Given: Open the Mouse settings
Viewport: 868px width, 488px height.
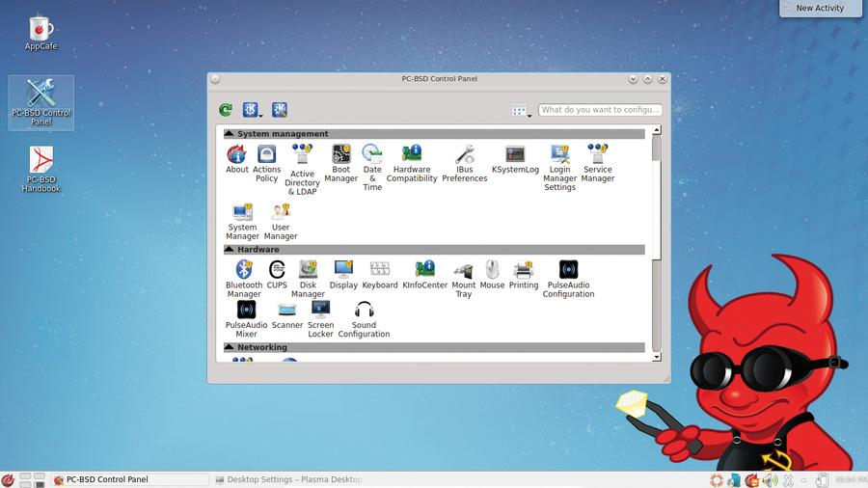Looking at the screenshot, I should [492, 275].
